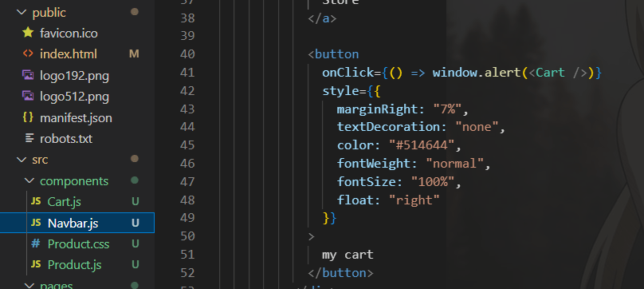
Task: Click the fontSize property
Action: coord(367,182)
